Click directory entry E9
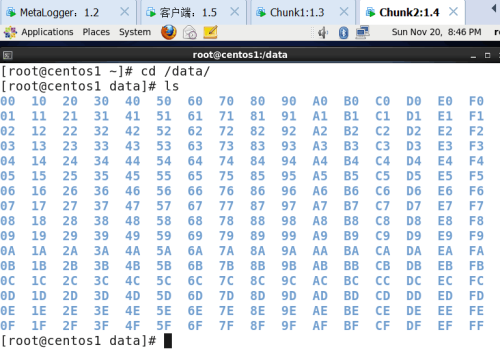 click(x=445, y=236)
